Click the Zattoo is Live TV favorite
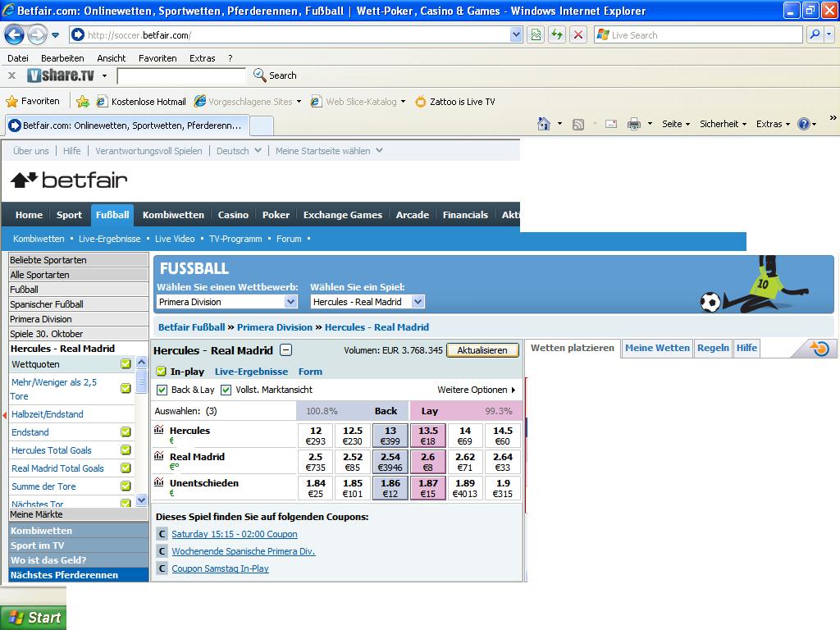Image resolution: width=840 pixels, height=630 pixels. tap(455, 101)
